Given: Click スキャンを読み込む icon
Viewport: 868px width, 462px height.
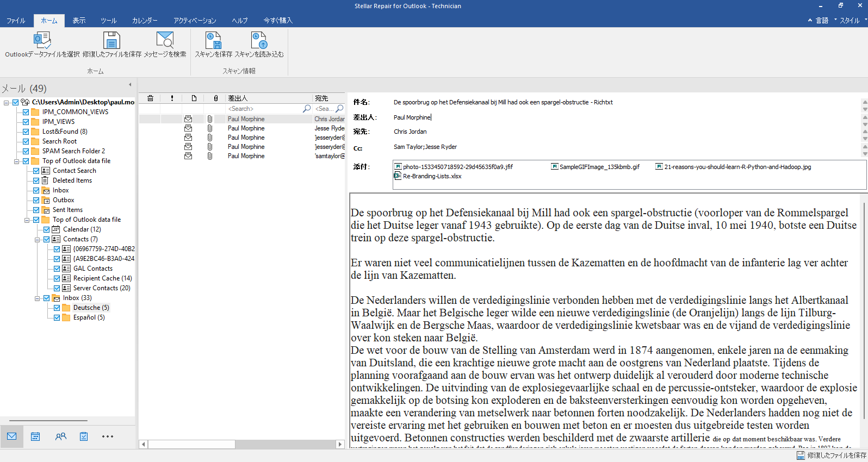Looking at the screenshot, I should pyautogui.click(x=259, y=40).
